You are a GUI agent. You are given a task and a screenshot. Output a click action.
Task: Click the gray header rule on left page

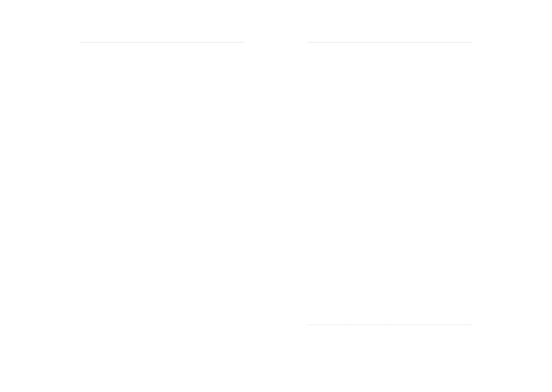[x=162, y=42]
